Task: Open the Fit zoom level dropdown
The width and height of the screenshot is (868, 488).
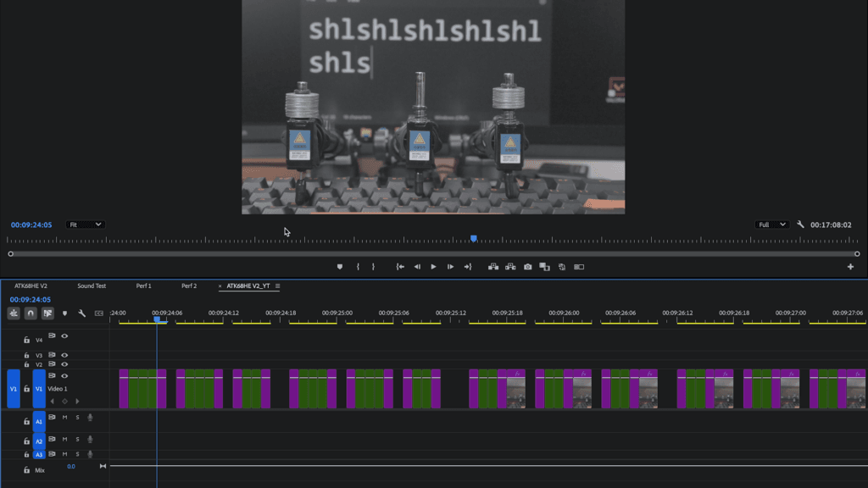Action: pyautogui.click(x=86, y=225)
